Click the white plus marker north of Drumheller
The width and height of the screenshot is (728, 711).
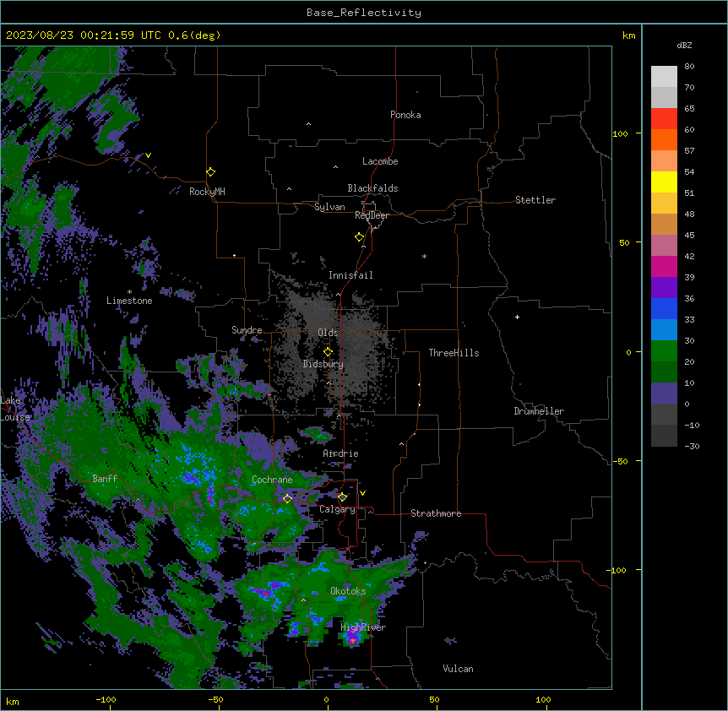pyautogui.click(x=517, y=317)
